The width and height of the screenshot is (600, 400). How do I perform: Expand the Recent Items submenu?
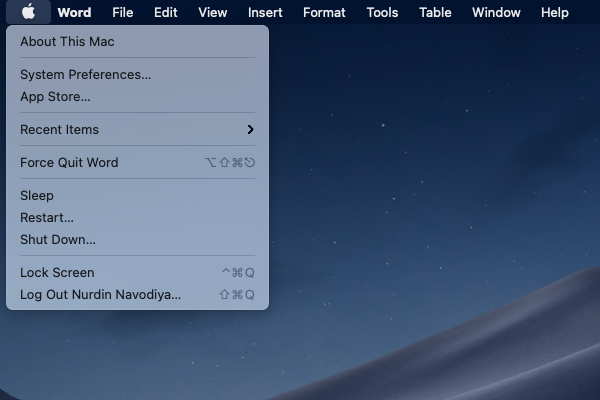tap(137, 129)
